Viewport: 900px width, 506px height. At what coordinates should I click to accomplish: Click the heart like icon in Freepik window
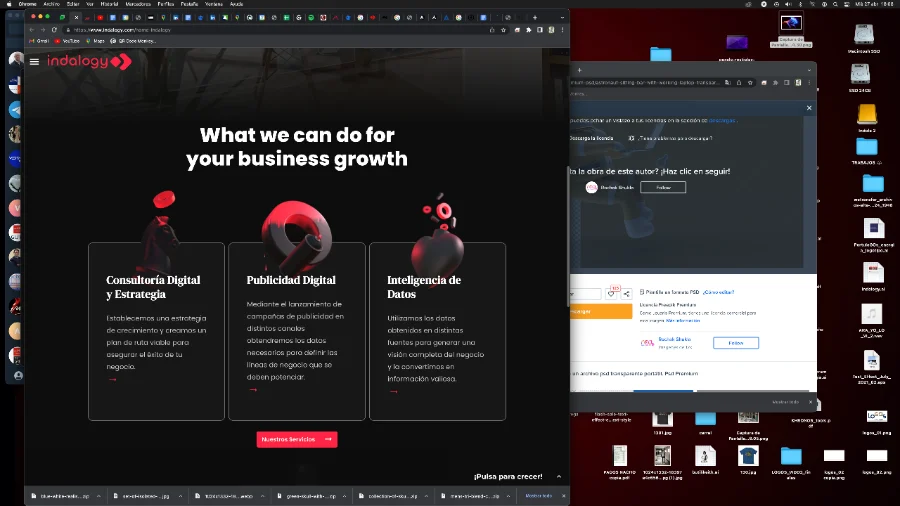(611, 294)
